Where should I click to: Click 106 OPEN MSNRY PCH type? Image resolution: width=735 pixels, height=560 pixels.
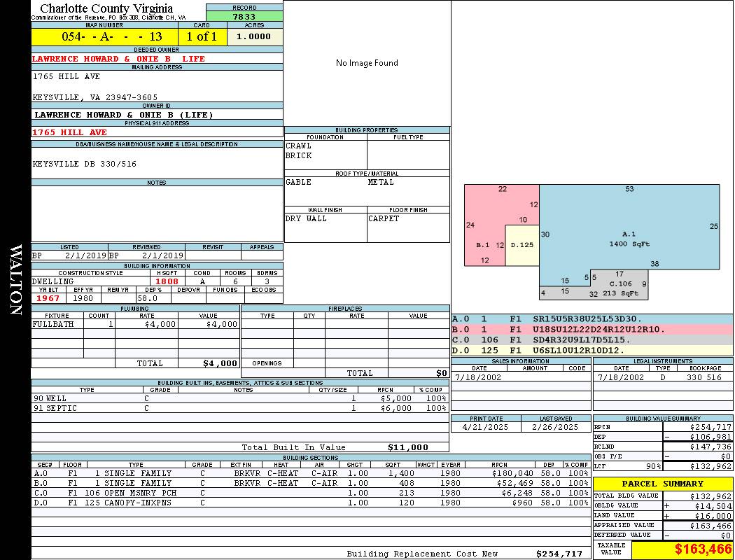(131, 493)
